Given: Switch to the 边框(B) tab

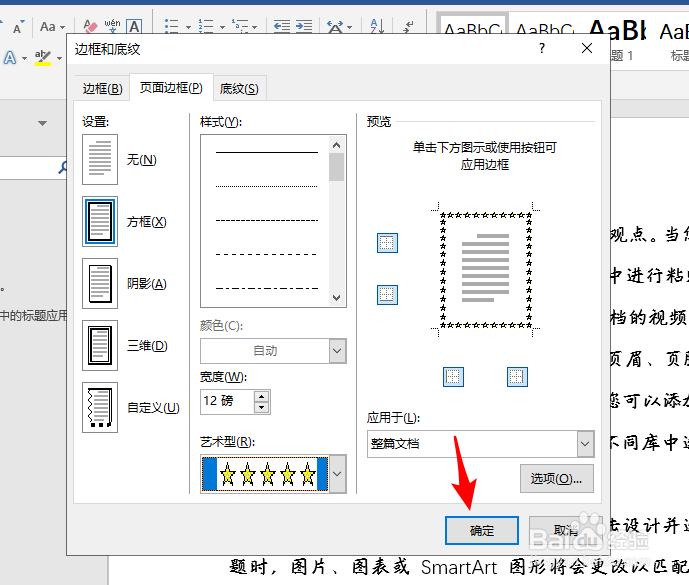Looking at the screenshot, I should [102, 88].
